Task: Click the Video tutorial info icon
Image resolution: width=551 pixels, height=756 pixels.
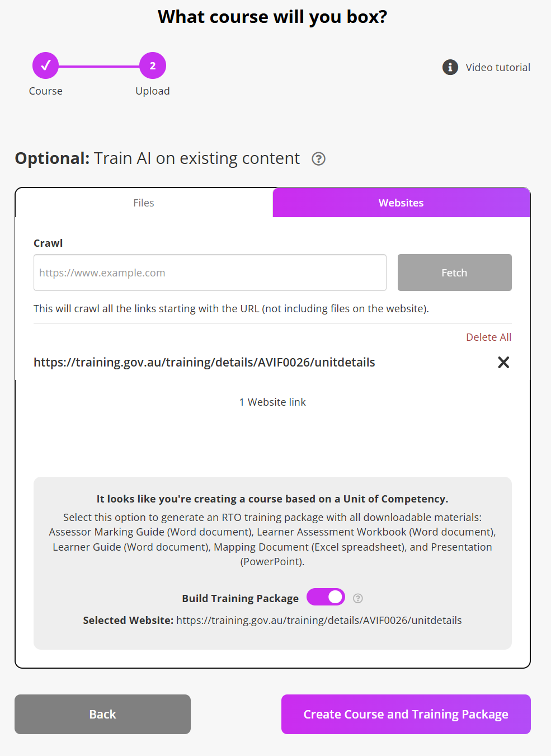Action: [450, 67]
